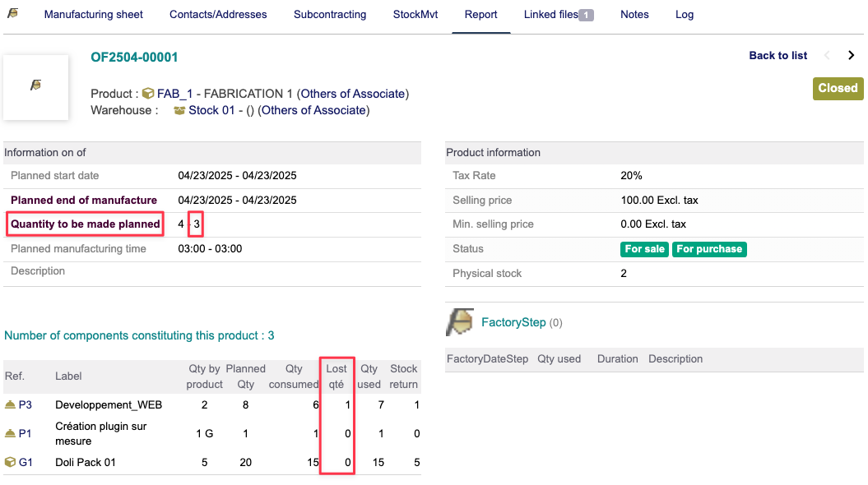Click the For sale status badge

645,249
